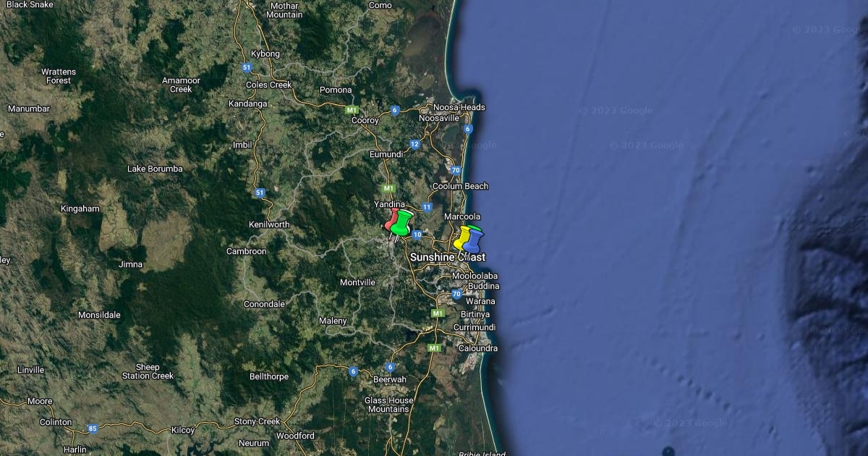
Task: Select the Maleny place label
Action: (333, 321)
